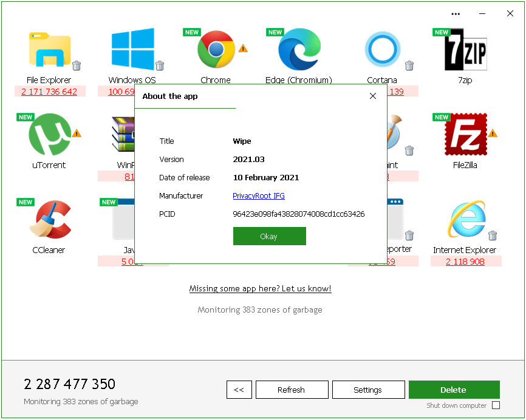Select the Internet Explorer icon

click(x=466, y=219)
